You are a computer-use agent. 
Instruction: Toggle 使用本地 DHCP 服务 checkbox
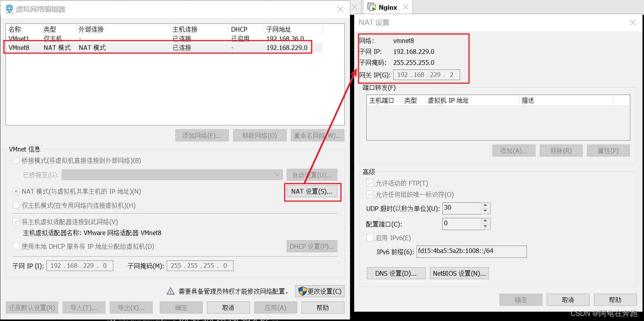click(16, 246)
